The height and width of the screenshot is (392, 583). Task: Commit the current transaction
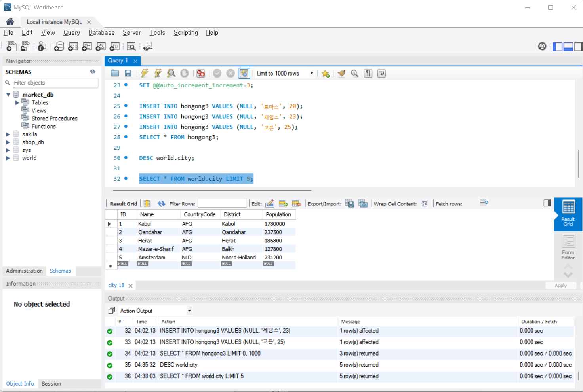point(217,73)
